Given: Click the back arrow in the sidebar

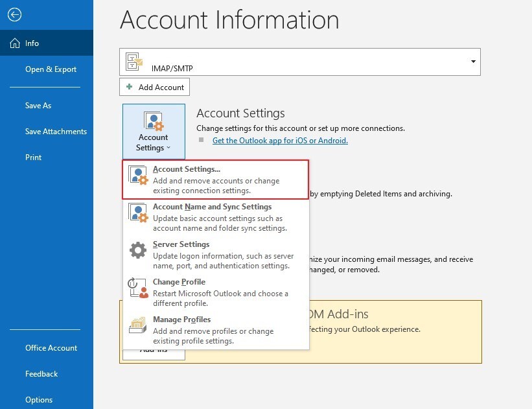Looking at the screenshot, I should pyautogui.click(x=14, y=14).
